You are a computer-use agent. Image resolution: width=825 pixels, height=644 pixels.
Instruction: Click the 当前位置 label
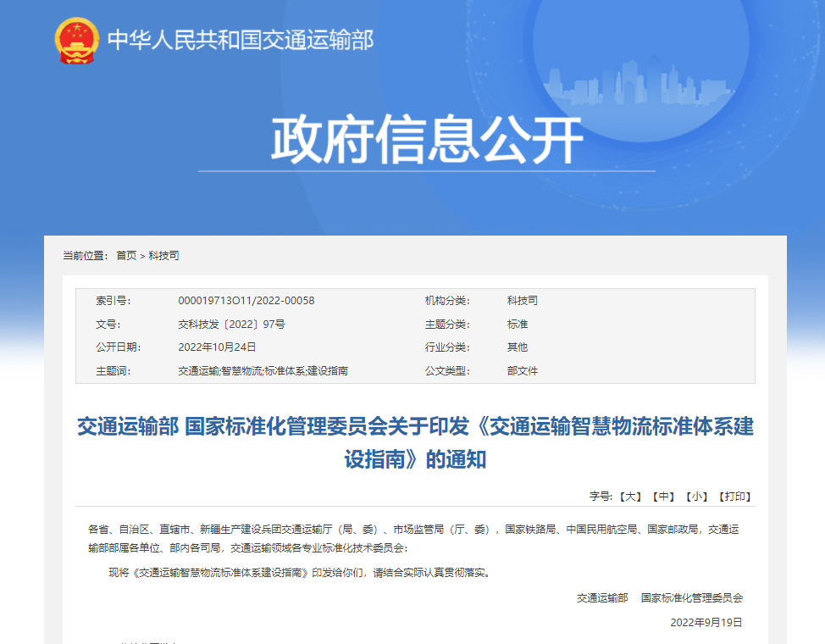86,256
